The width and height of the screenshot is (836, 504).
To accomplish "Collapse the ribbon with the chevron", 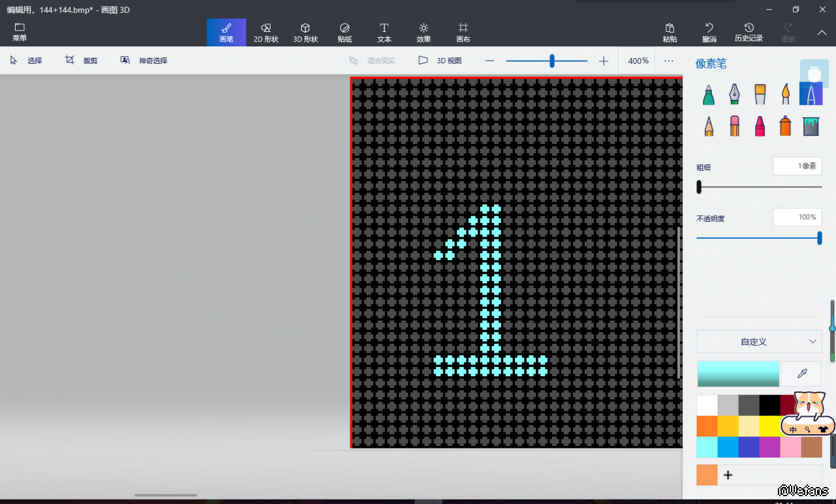I will pos(822,33).
